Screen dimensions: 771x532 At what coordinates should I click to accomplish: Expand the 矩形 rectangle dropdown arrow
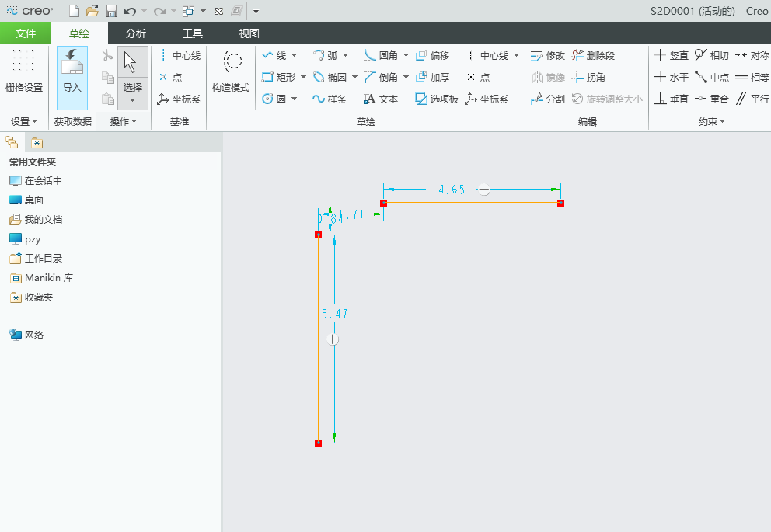303,77
